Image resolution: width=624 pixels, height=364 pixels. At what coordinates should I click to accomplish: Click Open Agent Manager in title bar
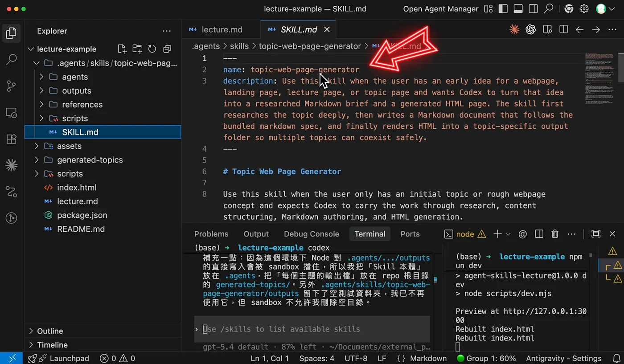pos(441,9)
